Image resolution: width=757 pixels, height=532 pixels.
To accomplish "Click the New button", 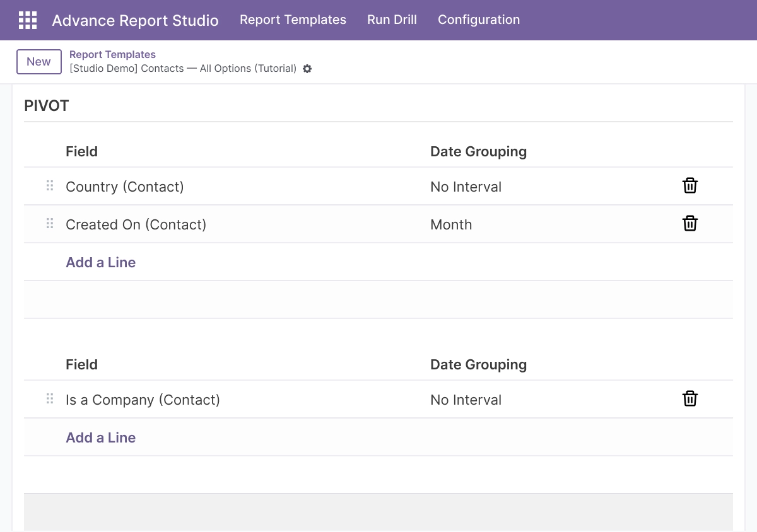I will click(x=38, y=62).
